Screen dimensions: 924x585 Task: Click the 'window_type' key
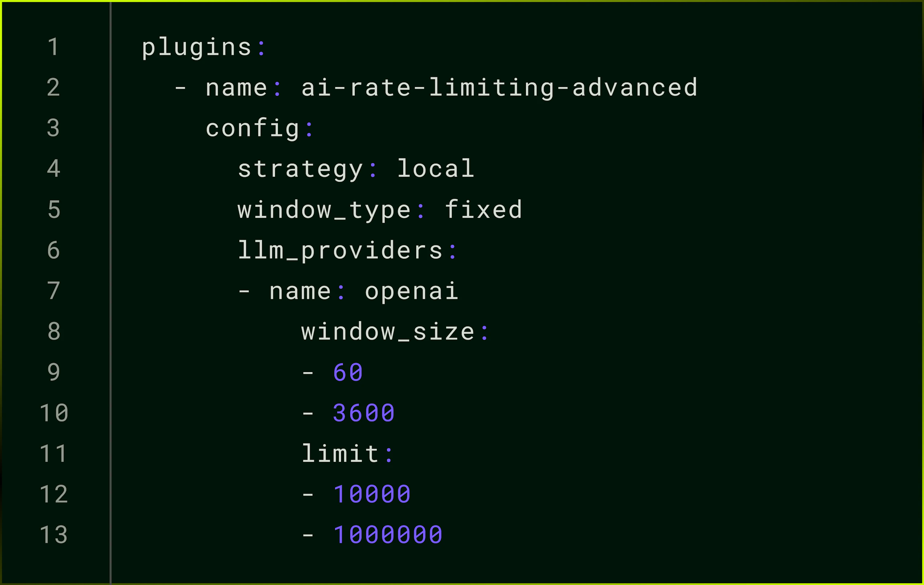coord(324,210)
